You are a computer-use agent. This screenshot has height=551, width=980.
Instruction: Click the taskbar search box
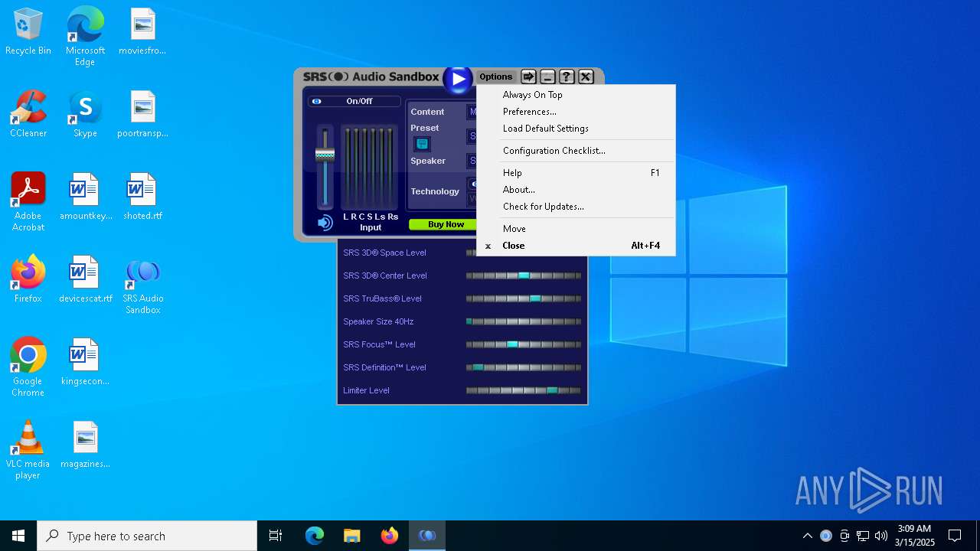pyautogui.click(x=147, y=536)
